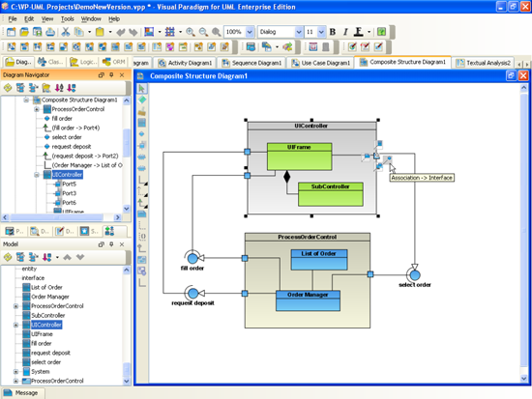
Task: Open the File menu
Action: 13,19
